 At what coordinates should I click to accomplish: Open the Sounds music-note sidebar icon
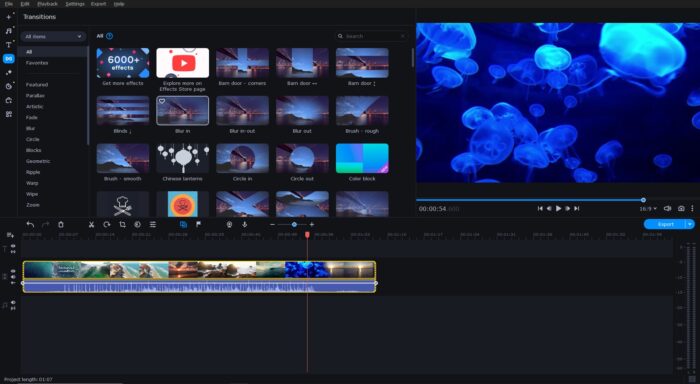[8, 31]
